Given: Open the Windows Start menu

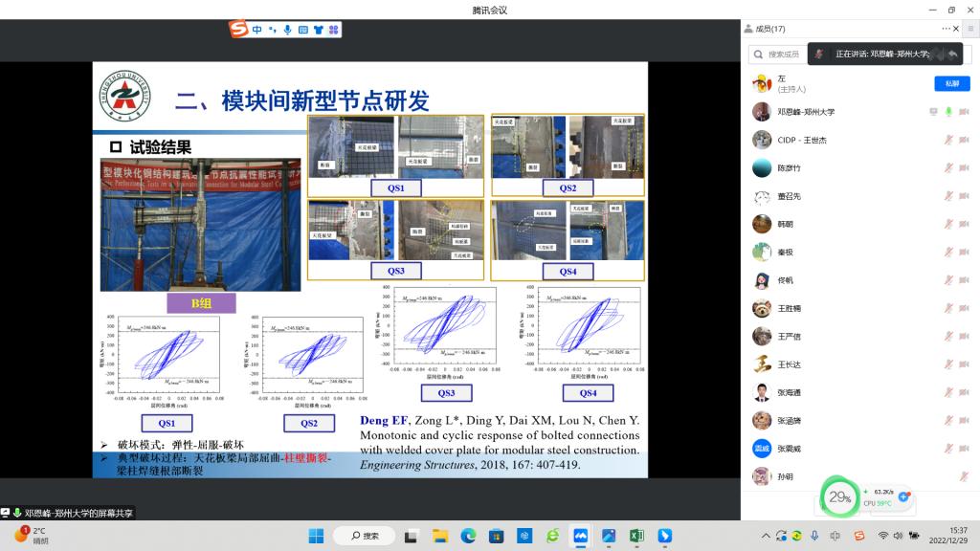Looking at the screenshot, I should click(x=316, y=536).
